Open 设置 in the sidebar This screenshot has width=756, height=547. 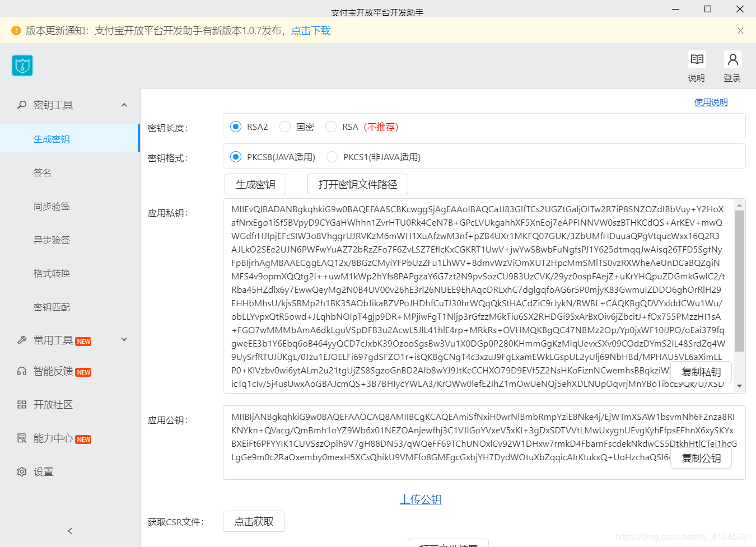44,471
